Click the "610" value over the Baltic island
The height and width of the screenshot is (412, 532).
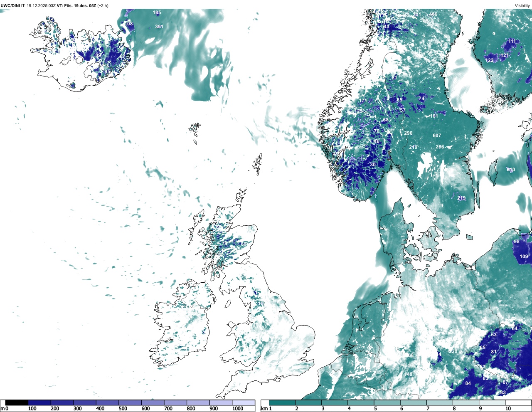(511, 170)
